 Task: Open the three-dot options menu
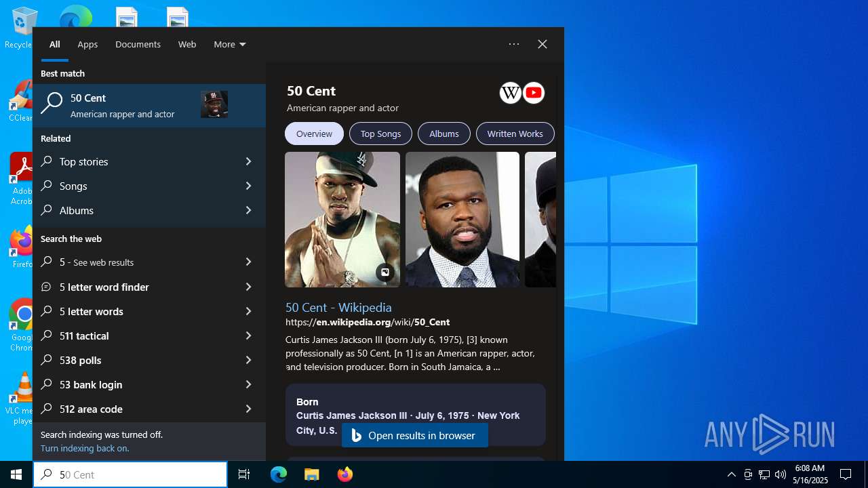pyautogui.click(x=514, y=44)
